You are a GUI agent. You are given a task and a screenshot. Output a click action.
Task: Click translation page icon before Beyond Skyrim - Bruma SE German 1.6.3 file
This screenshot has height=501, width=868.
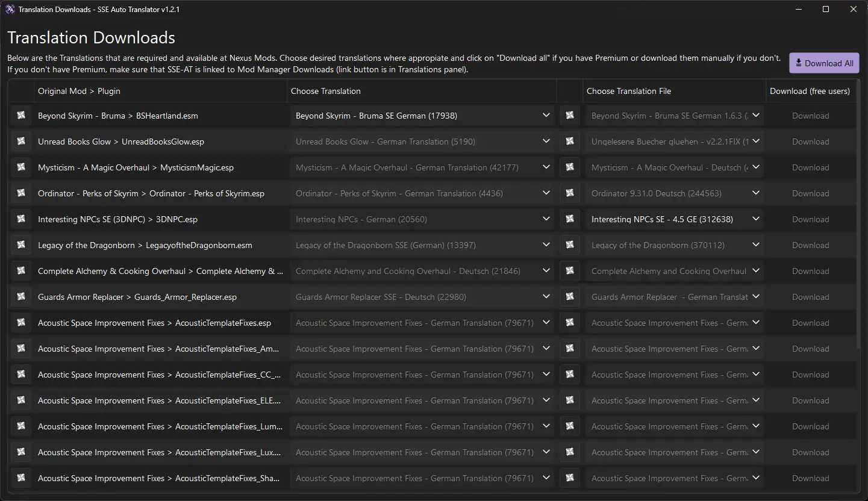(570, 116)
